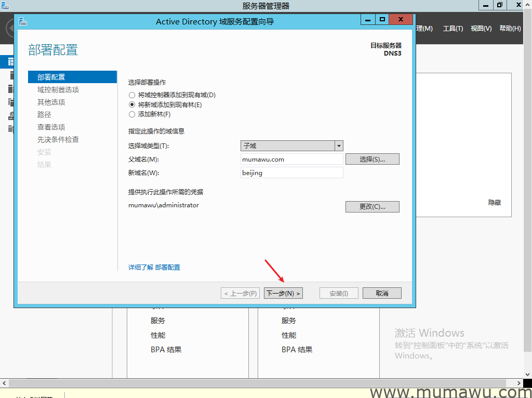Open the 视图(V) menu
The image size is (532, 398).
[x=481, y=29]
